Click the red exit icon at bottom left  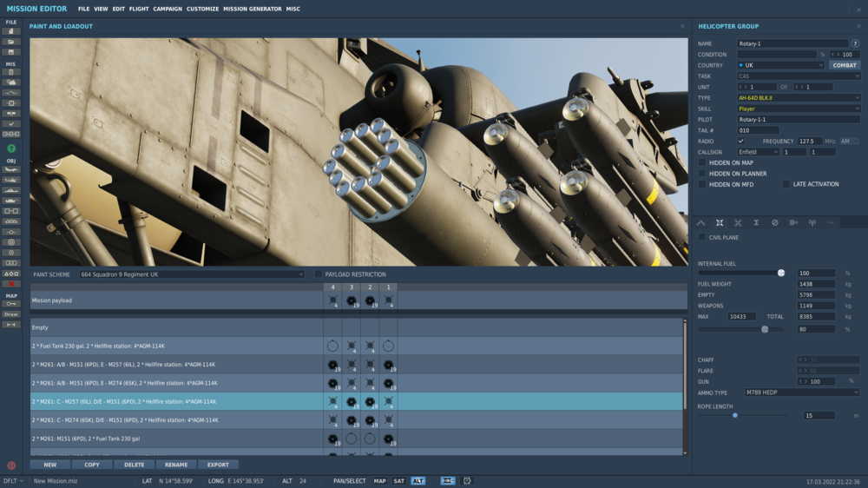coord(11,465)
